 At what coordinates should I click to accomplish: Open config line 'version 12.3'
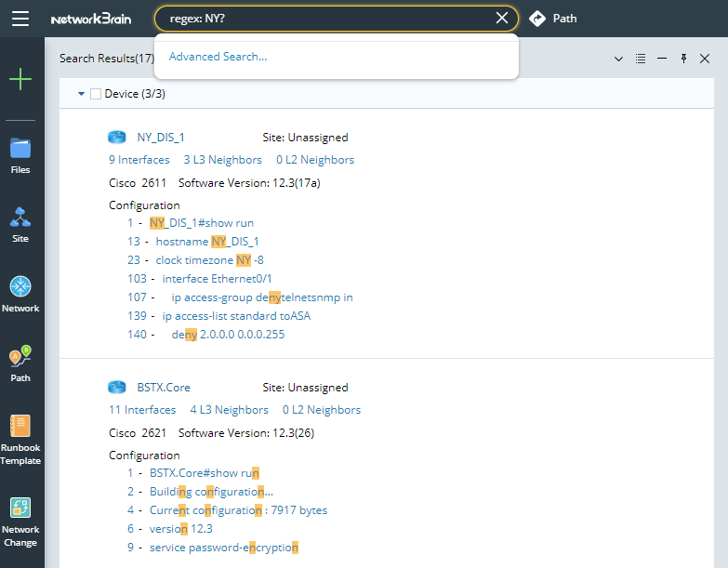(x=181, y=529)
